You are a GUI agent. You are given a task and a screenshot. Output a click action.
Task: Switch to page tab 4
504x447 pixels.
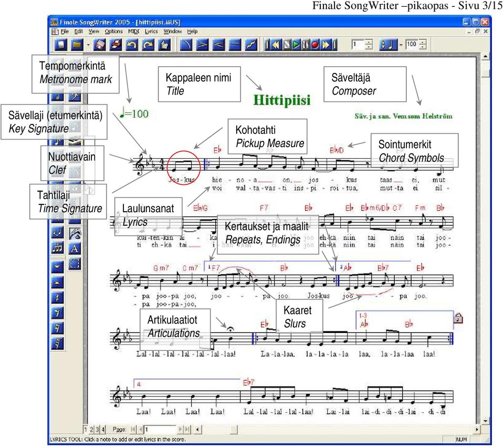(103, 429)
